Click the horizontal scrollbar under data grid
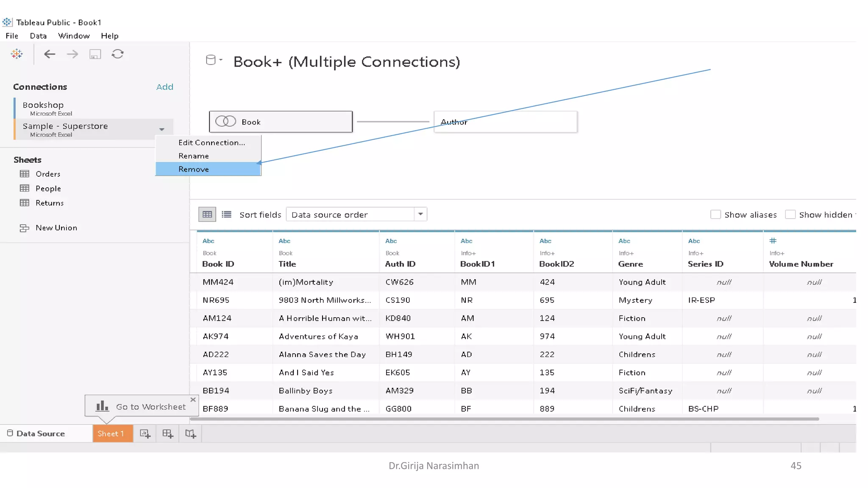The image size is (868, 488). pos(504,419)
